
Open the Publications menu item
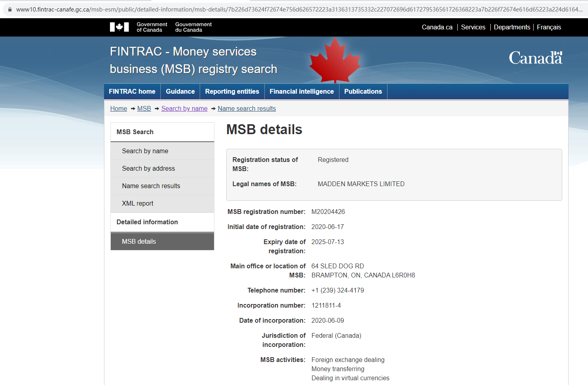(363, 91)
